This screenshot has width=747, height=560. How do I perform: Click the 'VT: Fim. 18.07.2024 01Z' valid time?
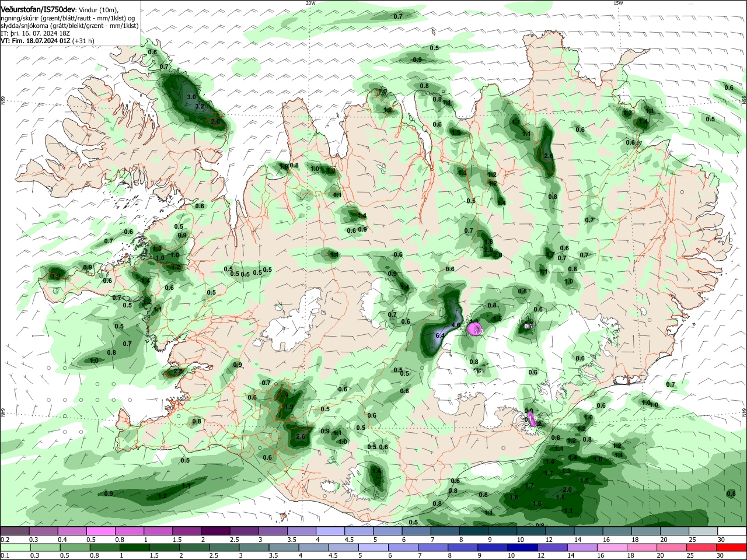pyautogui.click(x=36, y=41)
